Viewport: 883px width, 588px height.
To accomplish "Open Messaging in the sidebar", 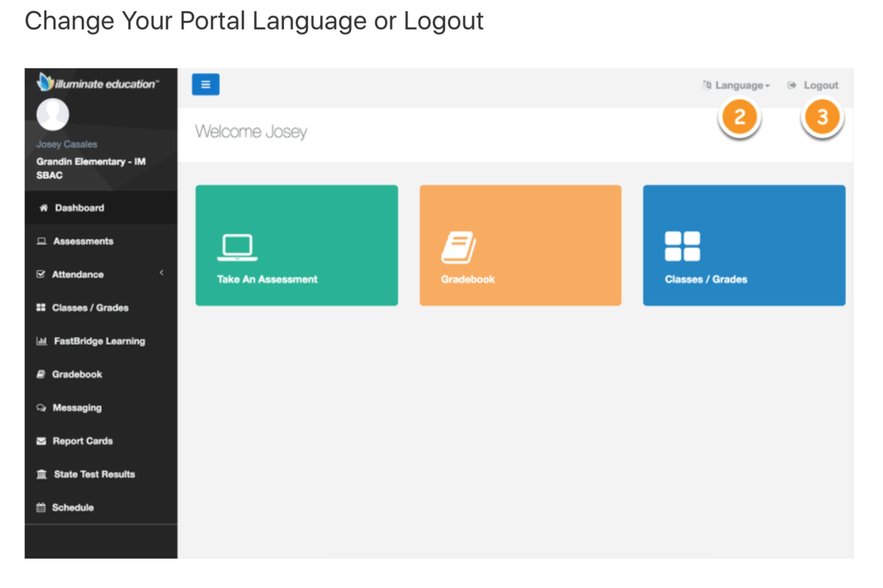I will [x=101, y=407].
